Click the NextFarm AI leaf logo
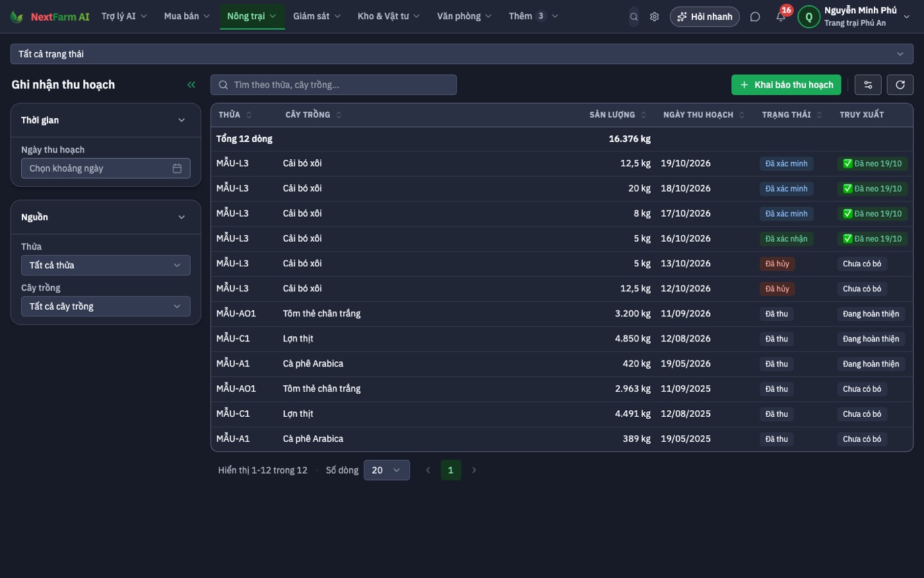Screen dimensions: 924x578 click(17, 17)
